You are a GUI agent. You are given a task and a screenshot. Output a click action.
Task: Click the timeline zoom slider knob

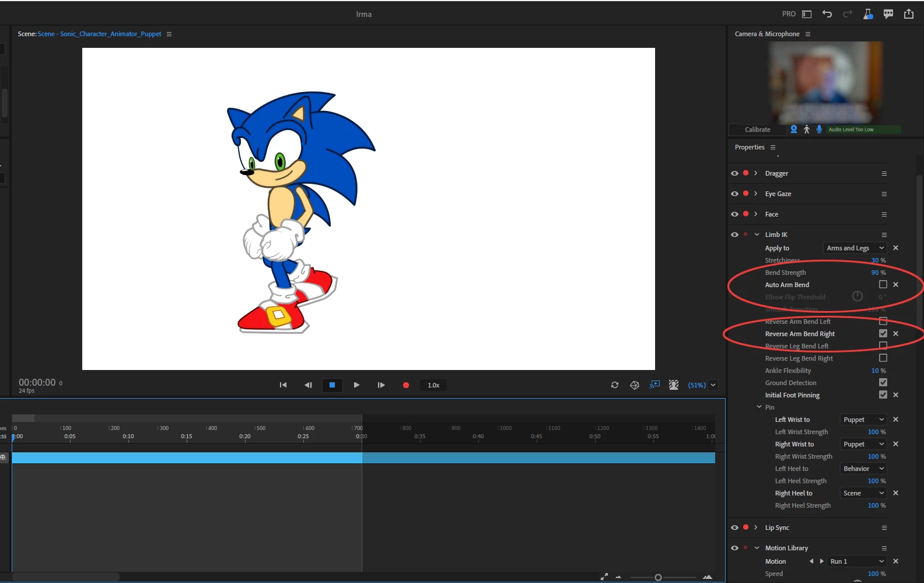pyautogui.click(x=658, y=577)
